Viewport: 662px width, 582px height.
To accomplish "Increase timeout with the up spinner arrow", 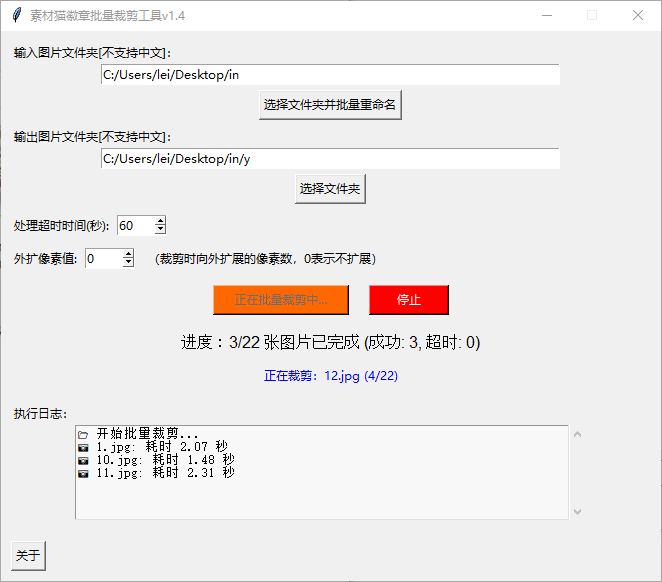I will pos(160,221).
